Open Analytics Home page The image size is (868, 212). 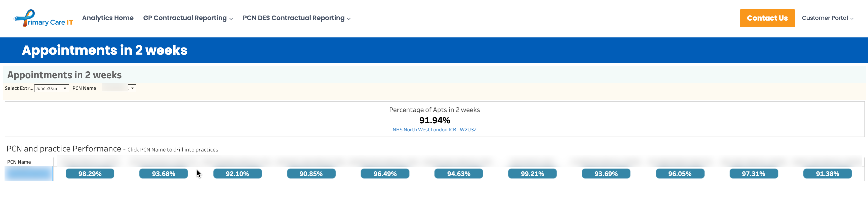107,18
